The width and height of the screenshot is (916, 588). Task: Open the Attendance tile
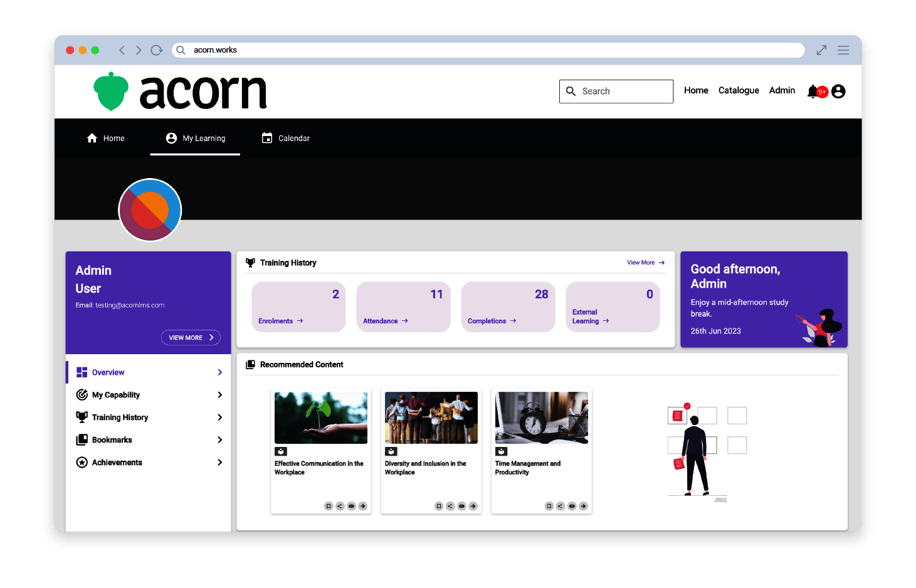(403, 307)
